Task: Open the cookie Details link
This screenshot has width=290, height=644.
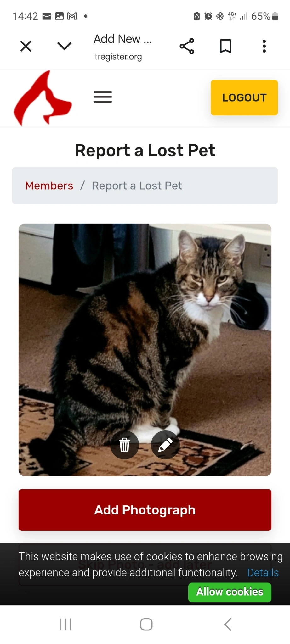Action: tap(263, 573)
